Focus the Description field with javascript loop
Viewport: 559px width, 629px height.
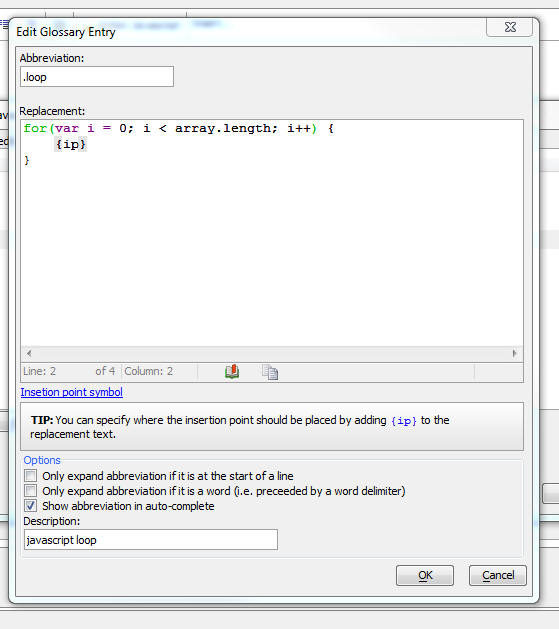click(151, 540)
